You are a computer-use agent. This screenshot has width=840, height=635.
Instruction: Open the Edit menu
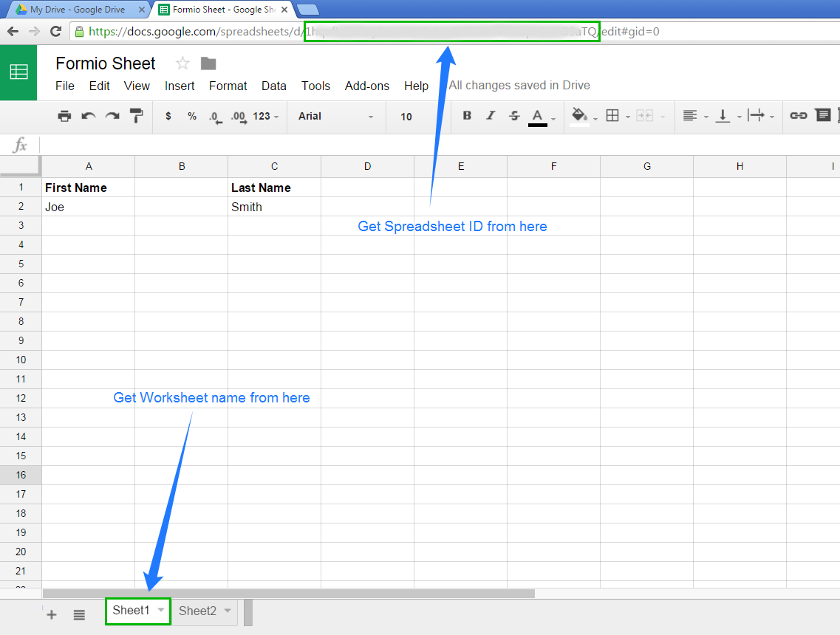click(x=99, y=86)
